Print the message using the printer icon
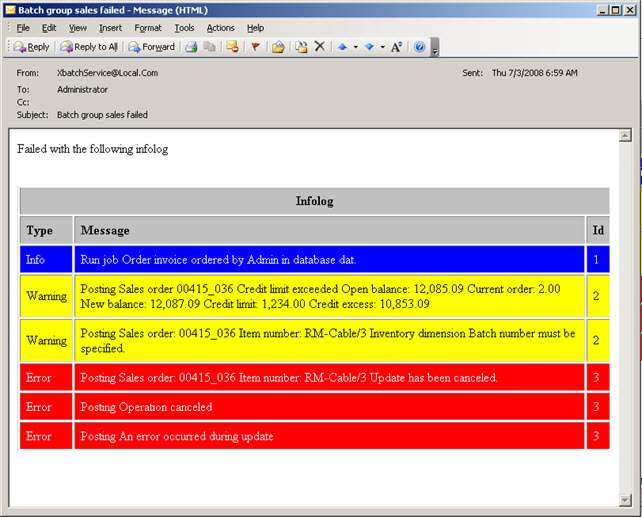This screenshot has height=517, width=642. [x=190, y=47]
